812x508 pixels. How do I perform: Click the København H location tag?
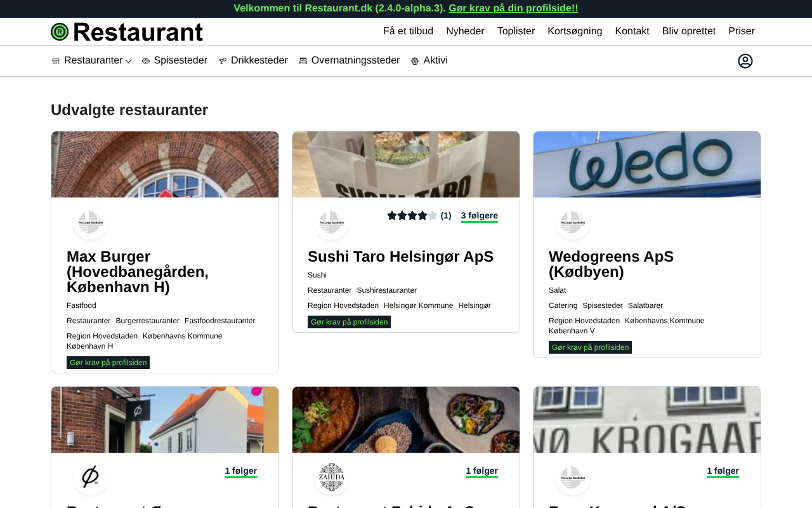[90, 346]
